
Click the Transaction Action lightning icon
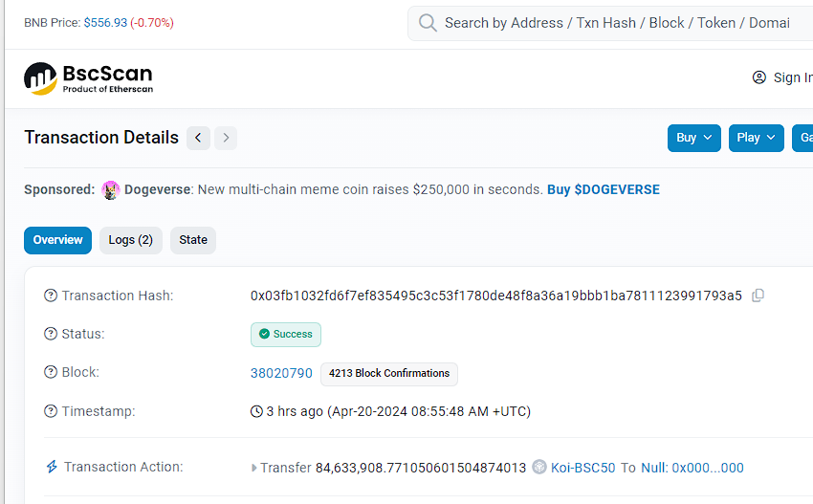[x=52, y=467]
